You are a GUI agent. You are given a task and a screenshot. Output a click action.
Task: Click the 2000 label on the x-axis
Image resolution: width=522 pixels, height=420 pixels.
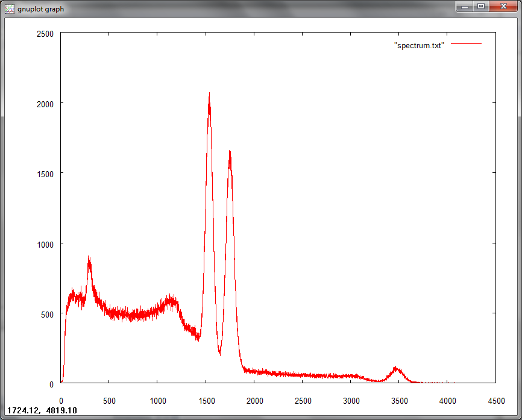click(255, 401)
